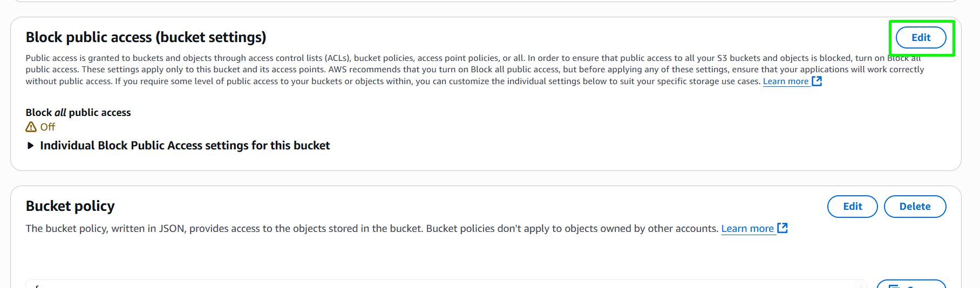The height and width of the screenshot is (288, 980).
Task: Click the policy box scrollbar arrow at its right edge
Action: click(x=863, y=285)
